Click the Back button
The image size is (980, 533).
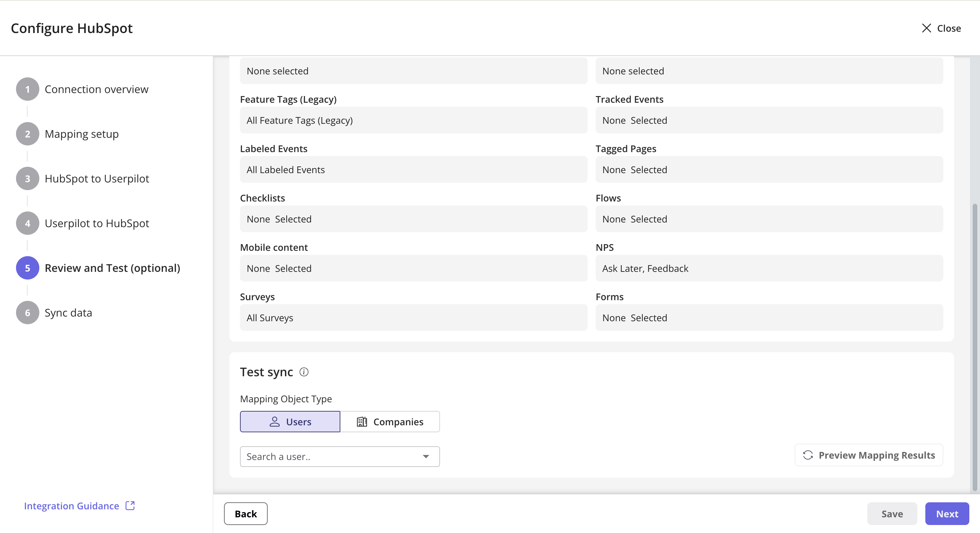pyautogui.click(x=245, y=514)
